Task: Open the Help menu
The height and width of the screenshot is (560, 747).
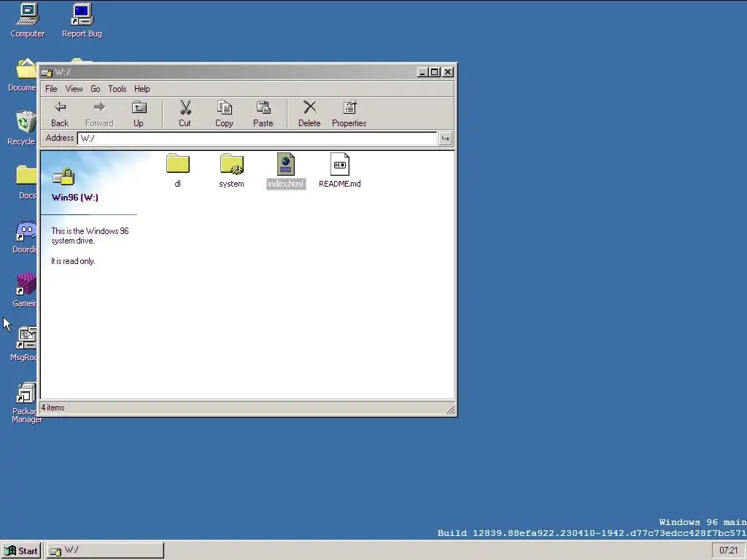Action: pos(142,89)
